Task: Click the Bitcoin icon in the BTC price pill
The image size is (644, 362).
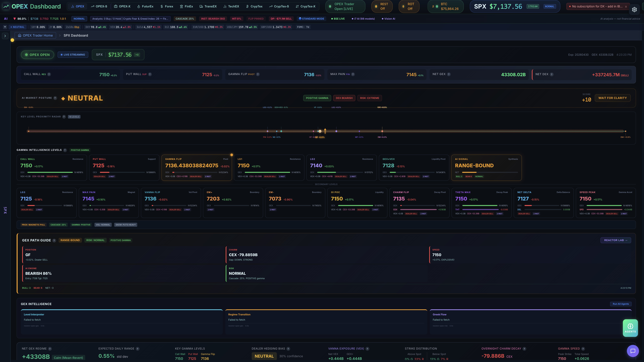Action: [433, 7]
